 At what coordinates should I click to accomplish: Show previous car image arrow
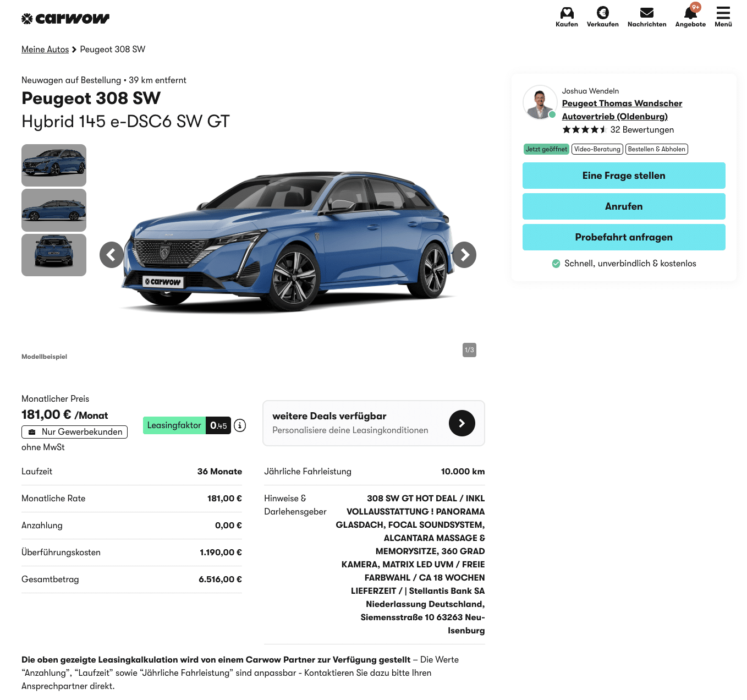point(112,255)
